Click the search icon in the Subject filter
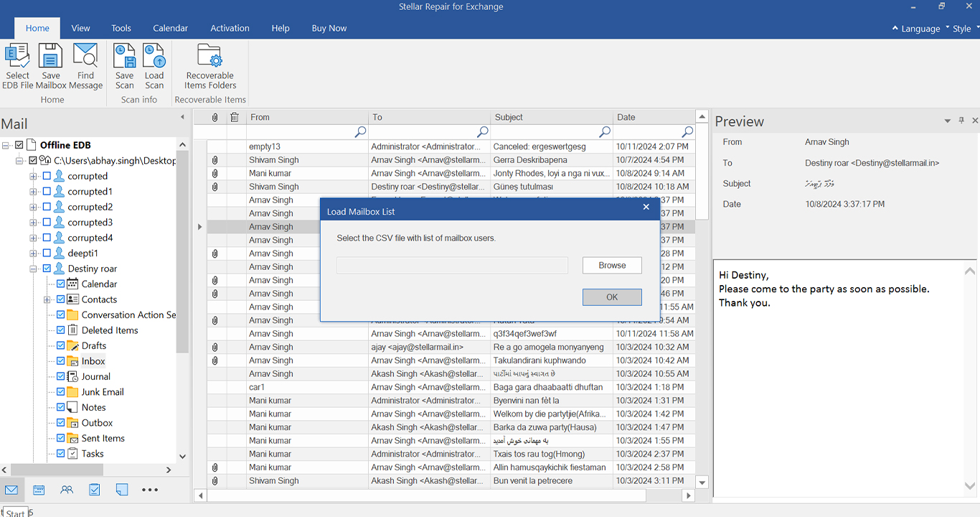 click(605, 131)
